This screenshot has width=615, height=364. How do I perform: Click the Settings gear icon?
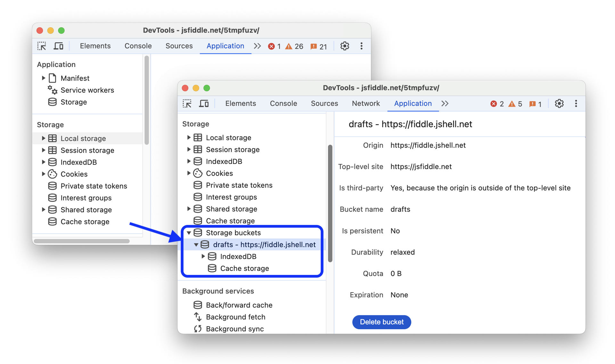pos(560,103)
